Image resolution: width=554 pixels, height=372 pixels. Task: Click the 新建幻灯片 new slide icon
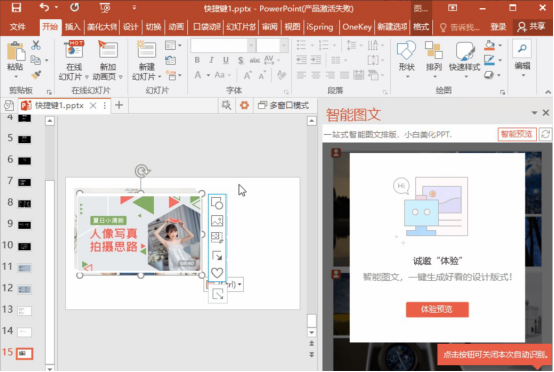point(147,49)
